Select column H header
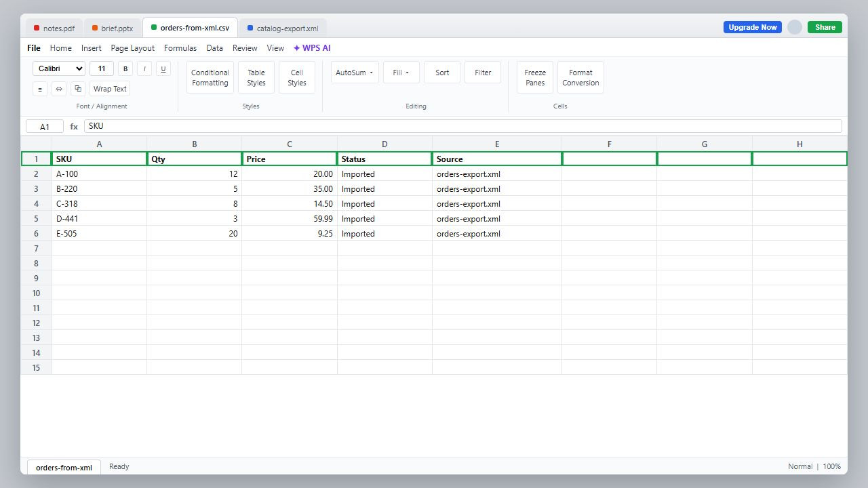This screenshot has width=868, height=488. tap(800, 144)
